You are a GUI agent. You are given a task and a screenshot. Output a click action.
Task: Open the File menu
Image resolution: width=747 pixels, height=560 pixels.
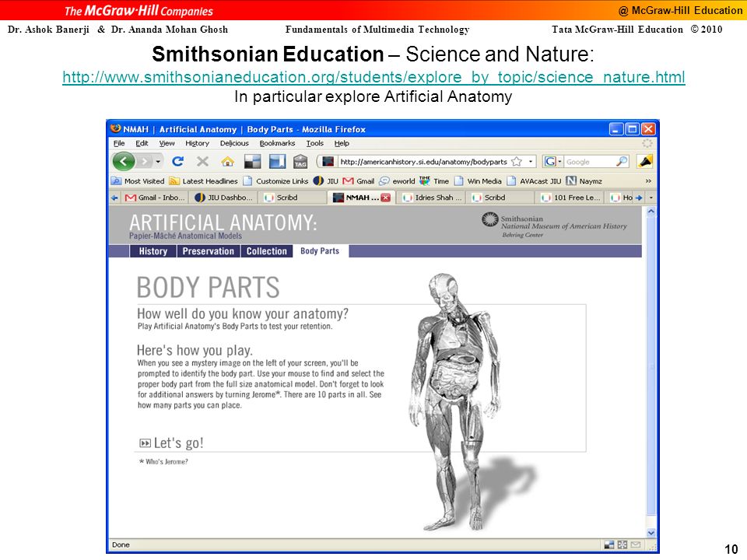[x=119, y=143]
